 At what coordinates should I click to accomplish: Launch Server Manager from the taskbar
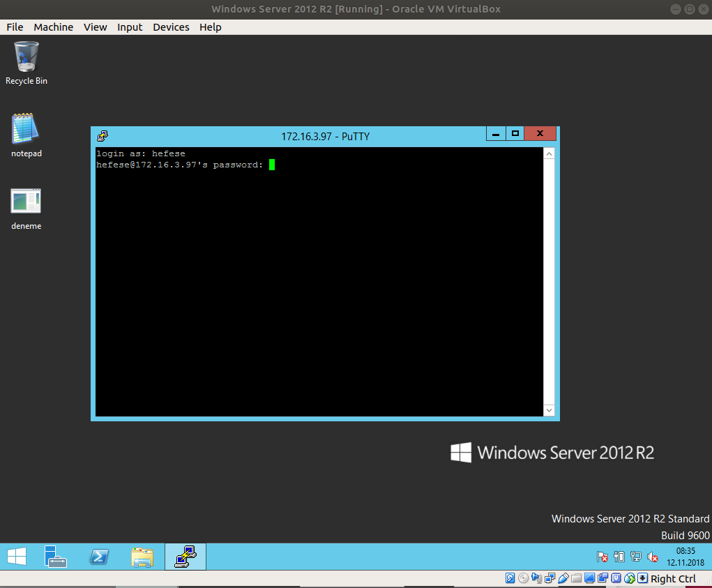pos(55,556)
